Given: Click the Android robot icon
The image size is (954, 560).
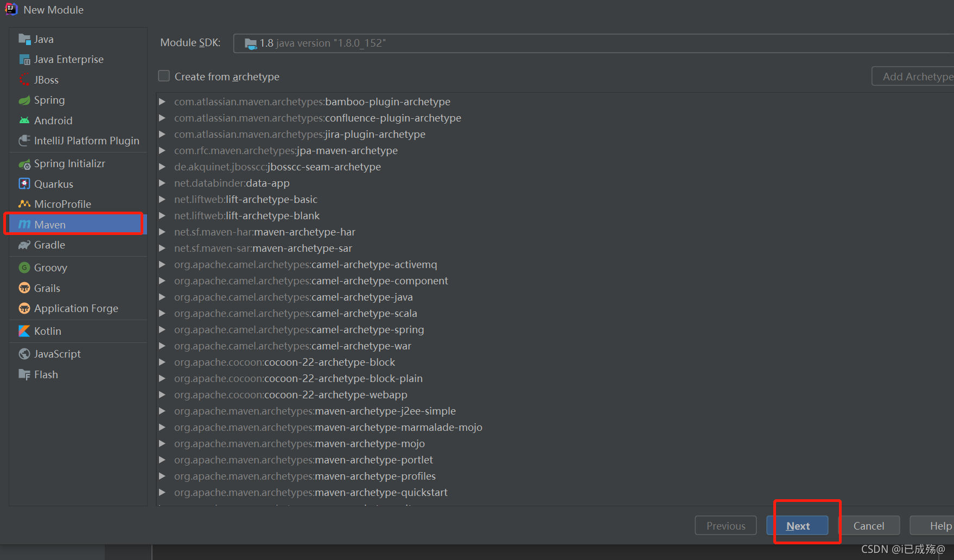Looking at the screenshot, I should pyautogui.click(x=24, y=120).
